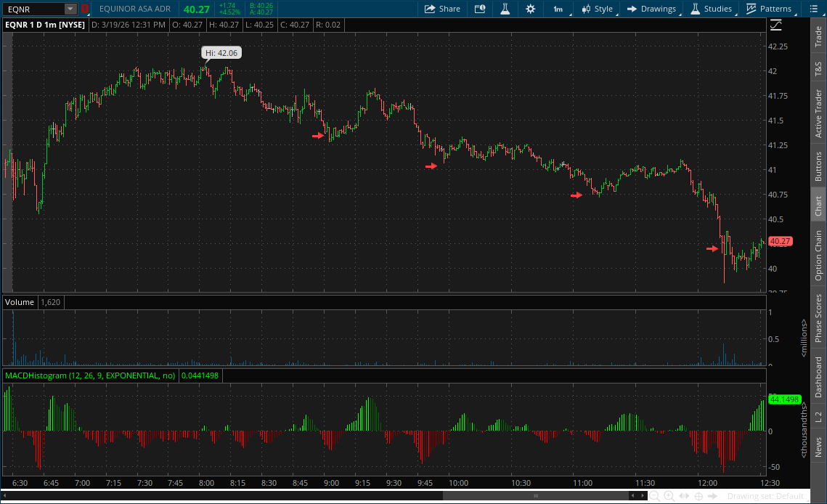This screenshot has height=504, width=827.
Task: Click the zoom out magnifier icon
Action: tap(654, 496)
